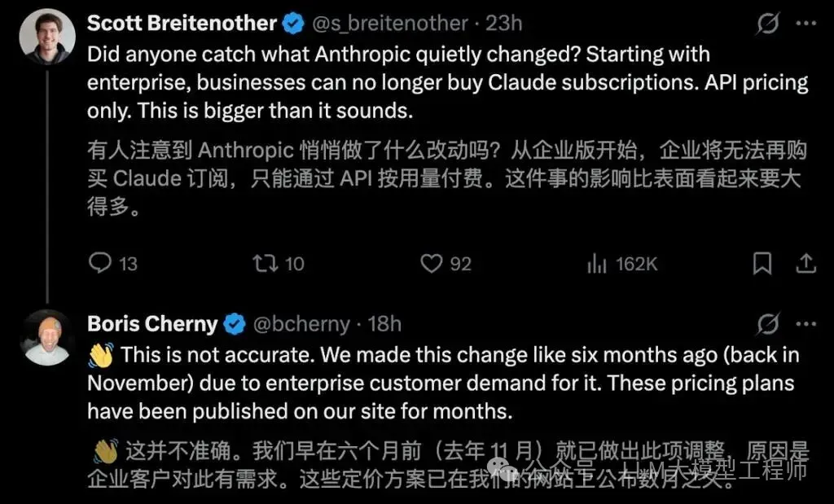Open Grok explanation for Scott's tweet
This screenshot has width=834, height=504.
click(x=768, y=24)
